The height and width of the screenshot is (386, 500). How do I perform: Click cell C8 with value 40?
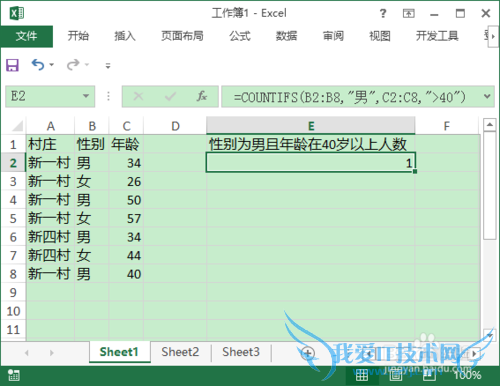(126, 274)
